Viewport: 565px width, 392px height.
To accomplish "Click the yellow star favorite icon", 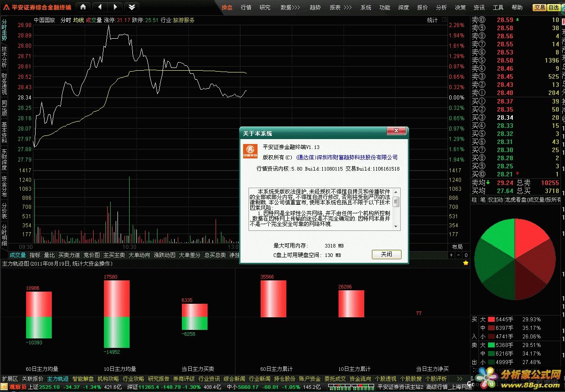I will 466,263.
